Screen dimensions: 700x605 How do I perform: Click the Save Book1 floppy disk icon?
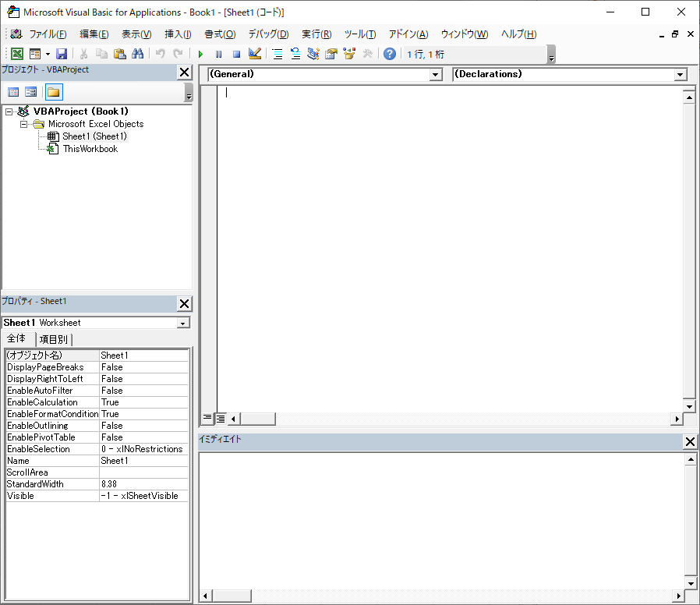[62, 54]
